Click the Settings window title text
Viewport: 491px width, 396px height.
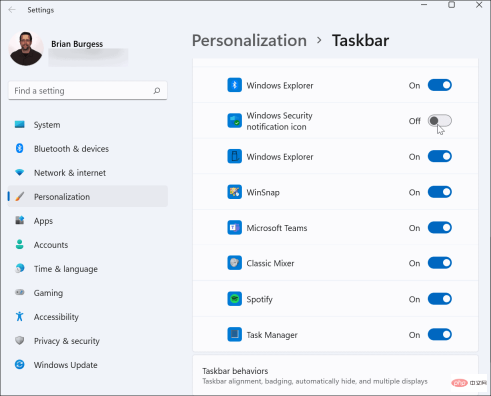[41, 10]
